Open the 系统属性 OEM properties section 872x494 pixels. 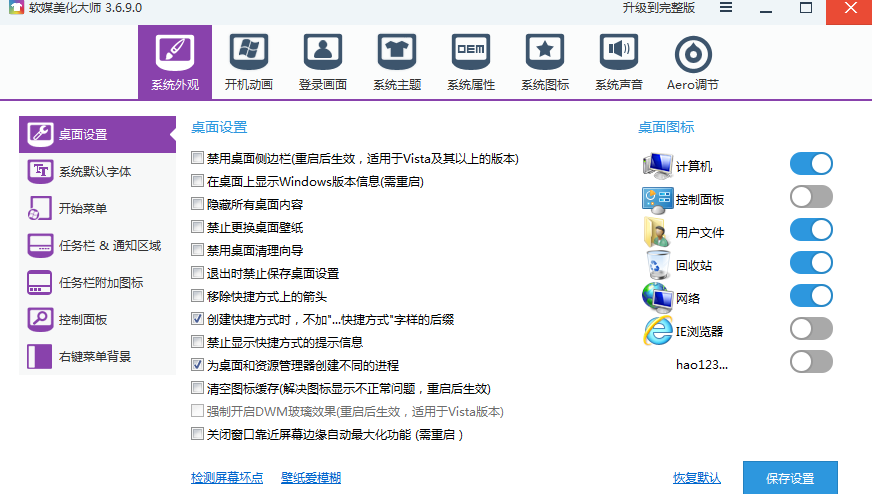[x=471, y=62]
